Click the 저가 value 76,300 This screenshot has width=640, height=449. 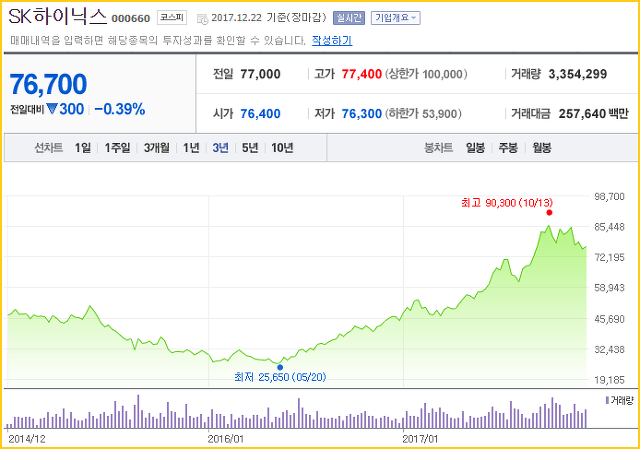[362, 113]
